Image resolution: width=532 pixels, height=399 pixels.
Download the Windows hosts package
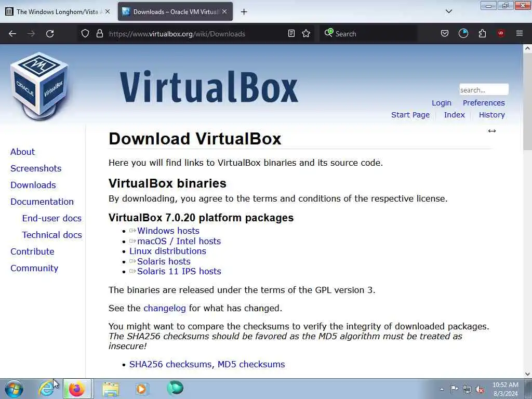coord(168,231)
